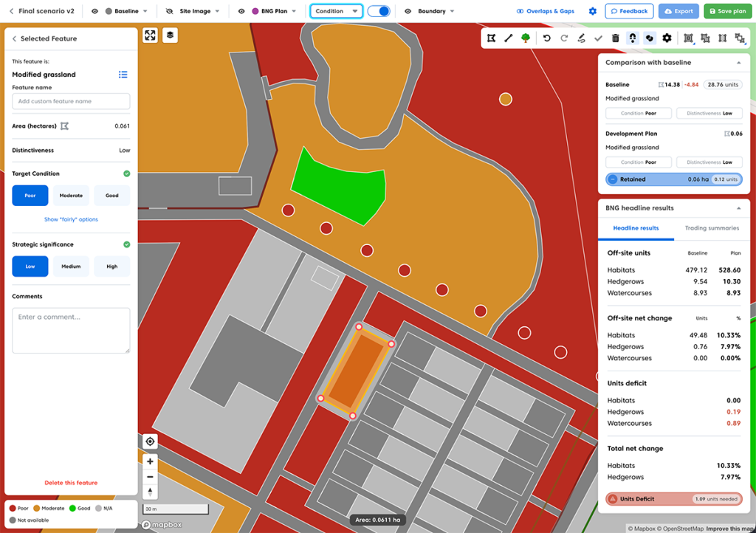756x533 pixels.
Task: Undo the last map edit
Action: click(546, 38)
